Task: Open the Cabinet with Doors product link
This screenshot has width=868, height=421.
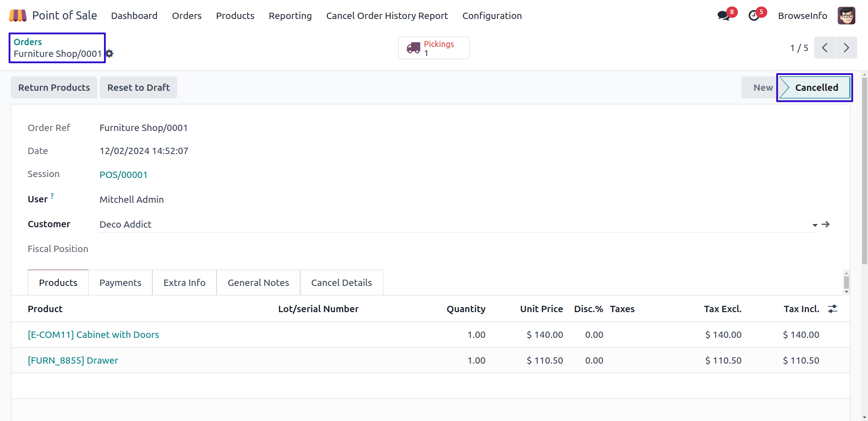Action: click(93, 335)
